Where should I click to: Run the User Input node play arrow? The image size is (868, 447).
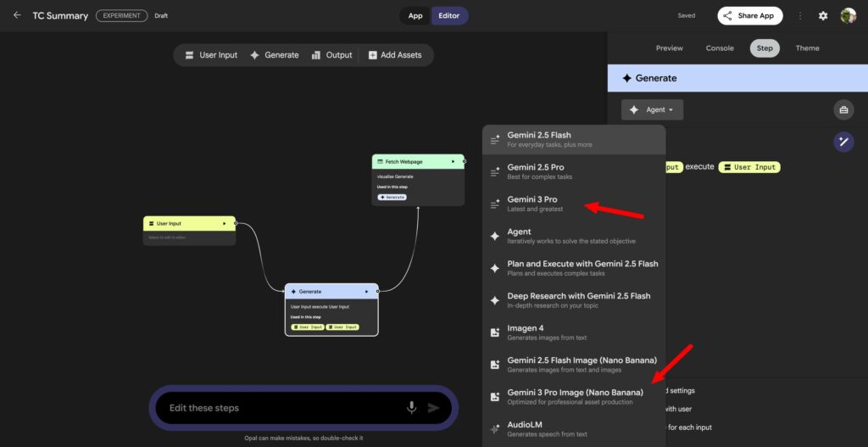pyautogui.click(x=224, y=223)
